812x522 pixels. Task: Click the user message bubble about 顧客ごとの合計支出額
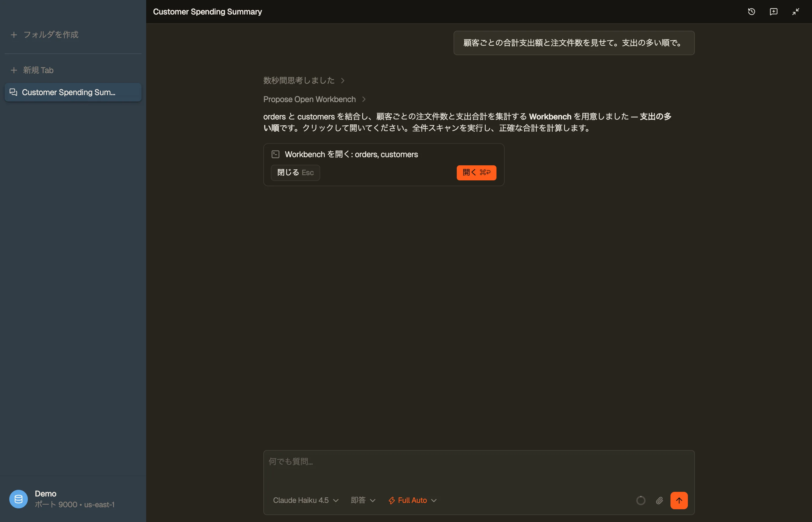coord(574,43)
